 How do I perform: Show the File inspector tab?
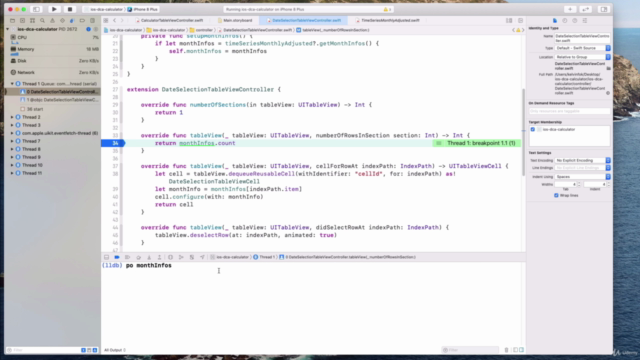click(x=555, y=20)
